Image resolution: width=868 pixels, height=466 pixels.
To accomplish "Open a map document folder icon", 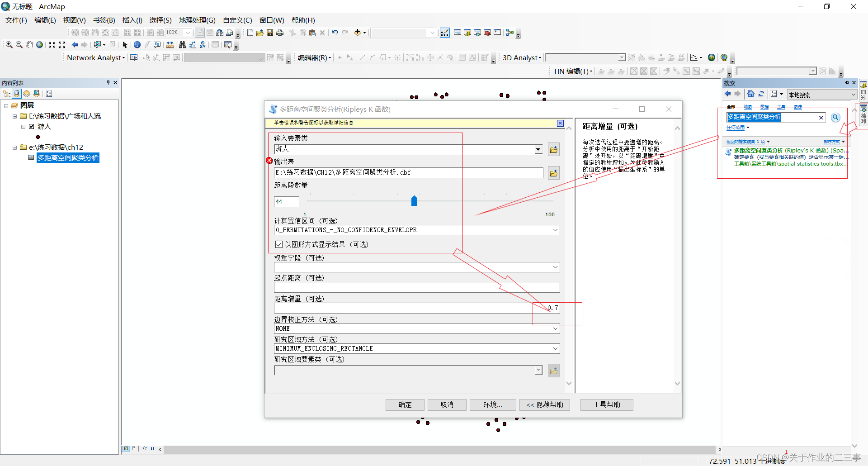I will coord(260,33).
